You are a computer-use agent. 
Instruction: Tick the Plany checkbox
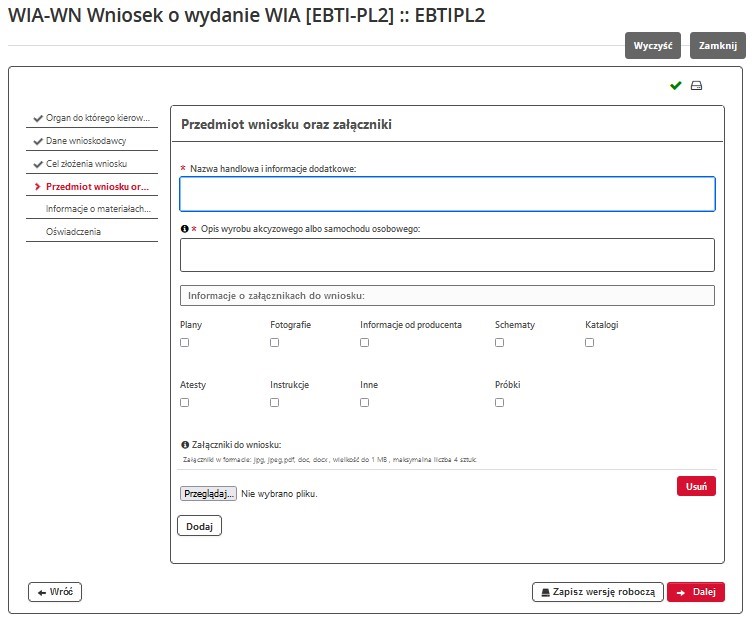[x=184, y=342]
